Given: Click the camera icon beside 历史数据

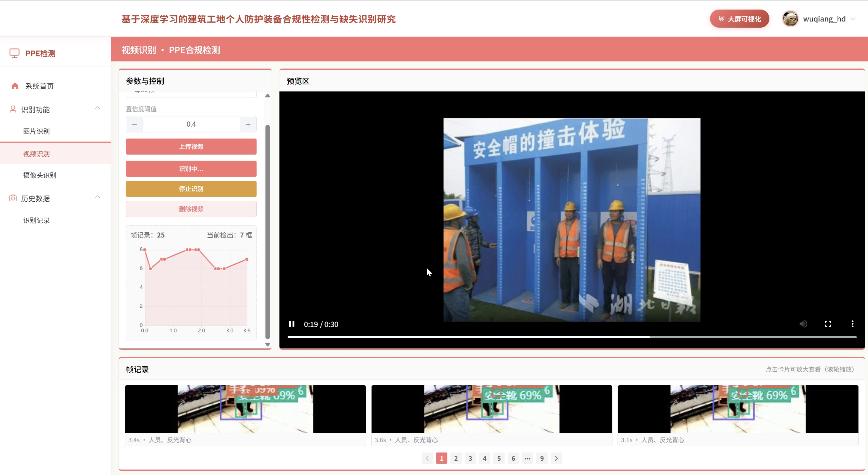Looking at the screenshot, I should coord(13,198).
